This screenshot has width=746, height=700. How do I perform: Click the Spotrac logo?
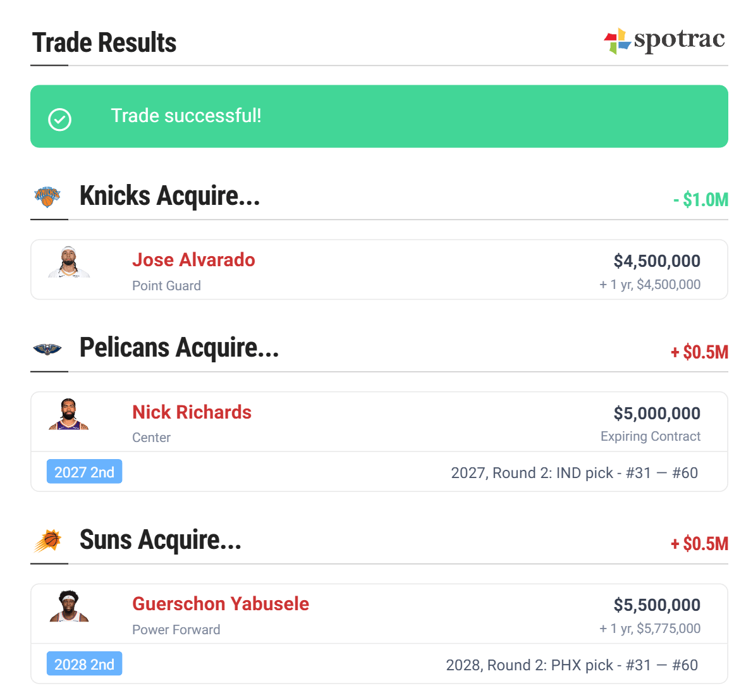click(x=664, y=41)
